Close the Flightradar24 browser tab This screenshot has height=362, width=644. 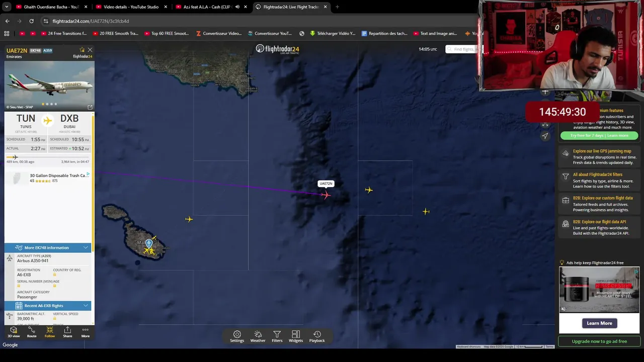click(x=326, y=7)
